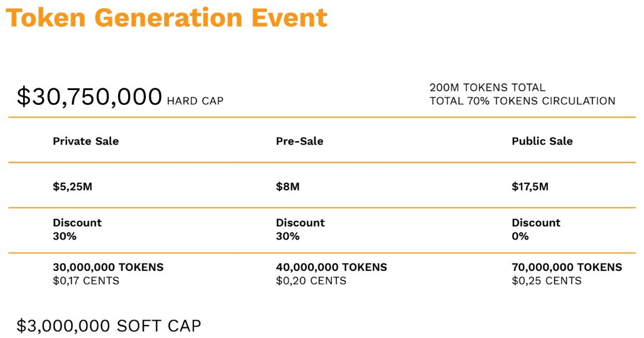
Task: Click the Token Generation Event heading
Action: point(167,17)
